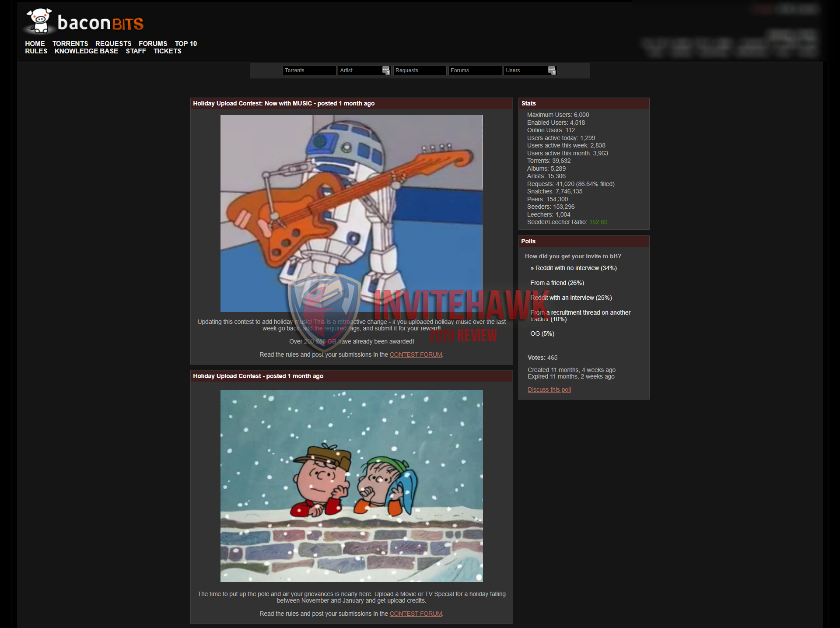Click 'Created 11 months, 4 weeks ago' text

[571, 370]
